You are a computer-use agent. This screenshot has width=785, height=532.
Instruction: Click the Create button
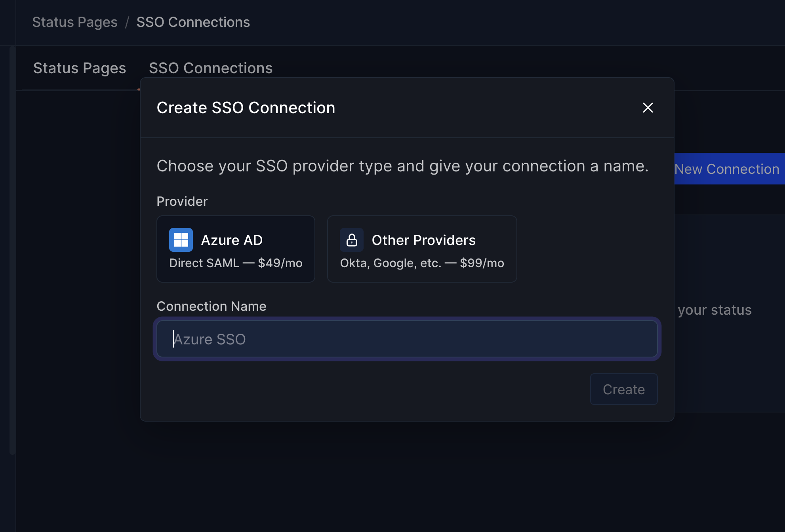(623, 389)
